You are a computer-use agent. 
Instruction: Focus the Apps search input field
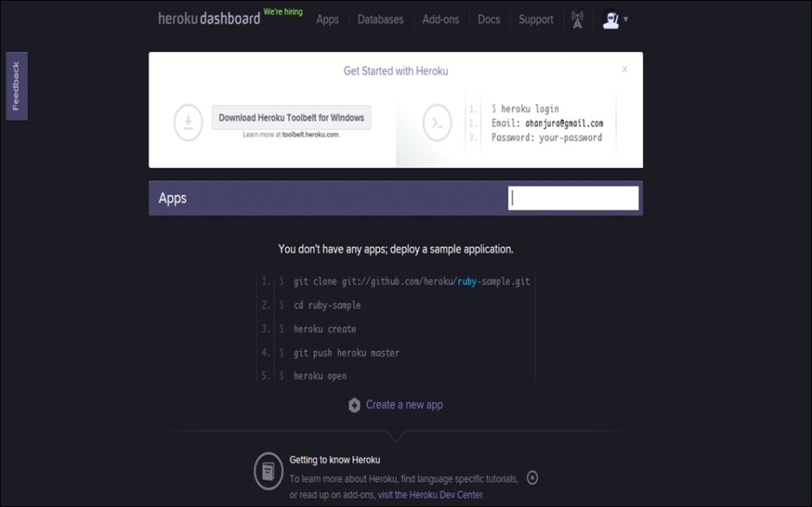click(573, 198)
